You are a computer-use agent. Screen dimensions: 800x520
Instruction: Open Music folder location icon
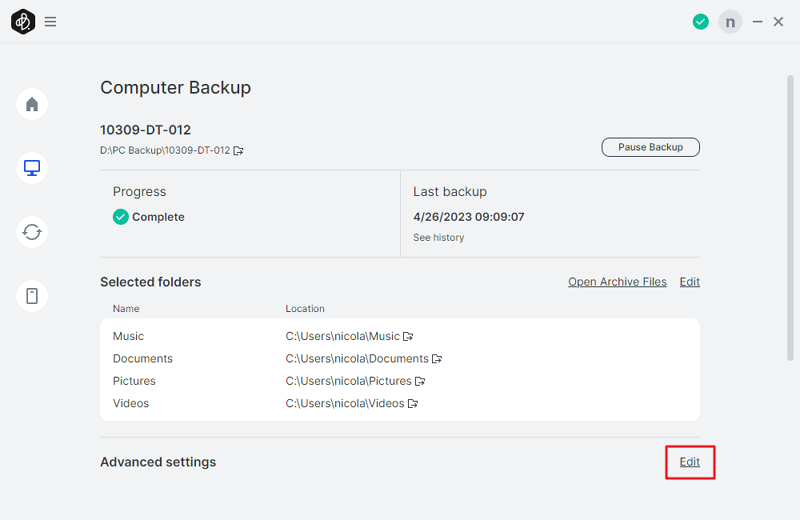(408, 336)
